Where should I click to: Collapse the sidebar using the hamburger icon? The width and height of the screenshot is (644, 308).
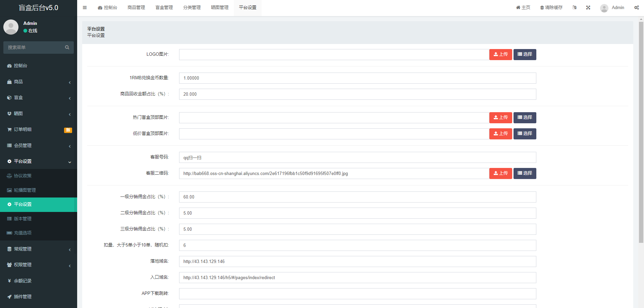point(85,7)
